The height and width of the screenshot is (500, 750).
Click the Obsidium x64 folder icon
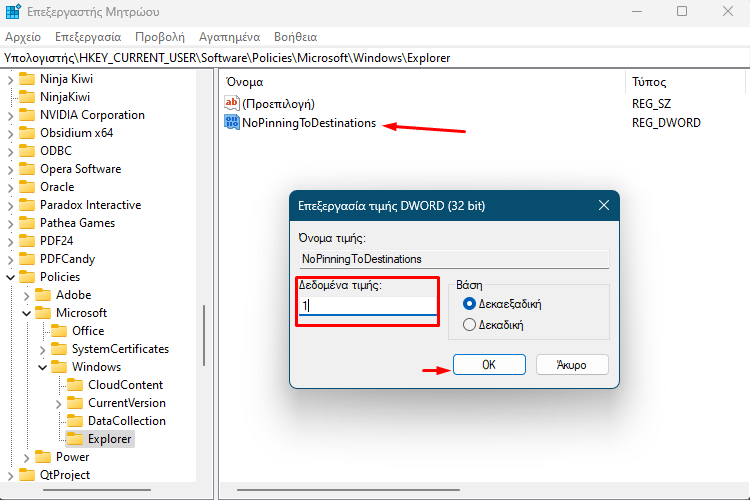coord(27,133)
